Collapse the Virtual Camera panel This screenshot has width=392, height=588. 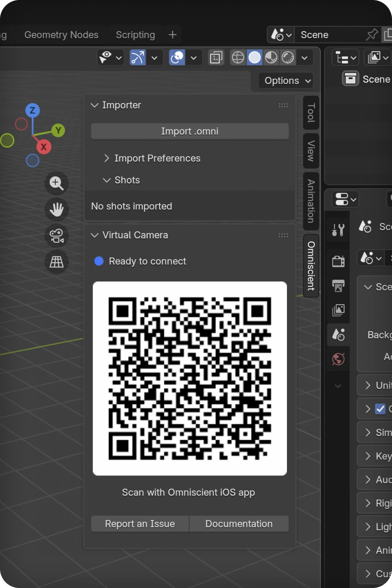coord(94,235)
